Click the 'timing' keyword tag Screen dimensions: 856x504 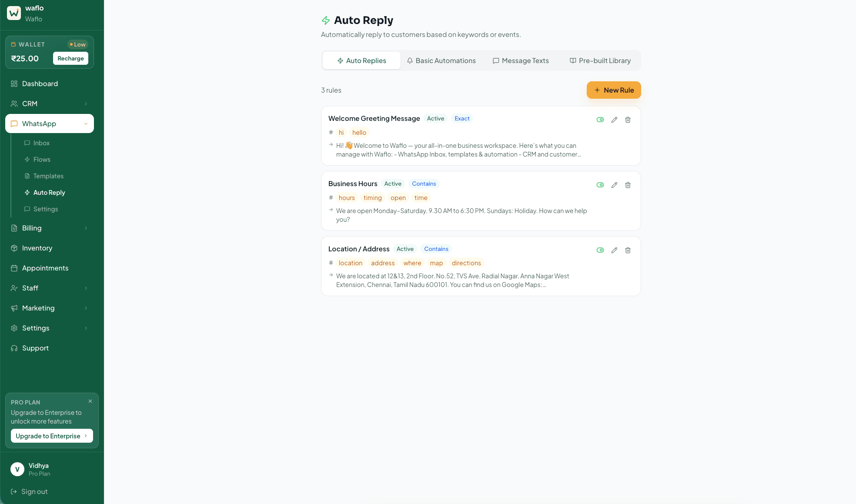point(373,197)
